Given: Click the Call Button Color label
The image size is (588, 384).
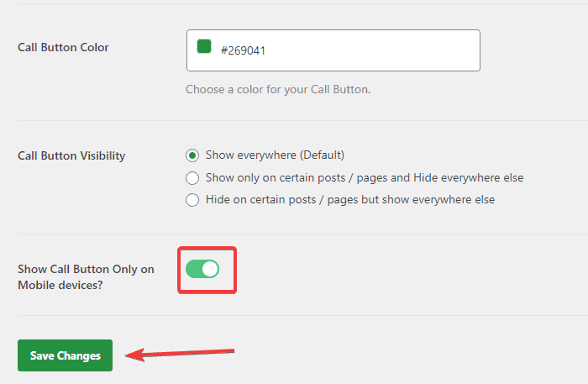Looking at the screenshot, I should (x=63, y=47).
